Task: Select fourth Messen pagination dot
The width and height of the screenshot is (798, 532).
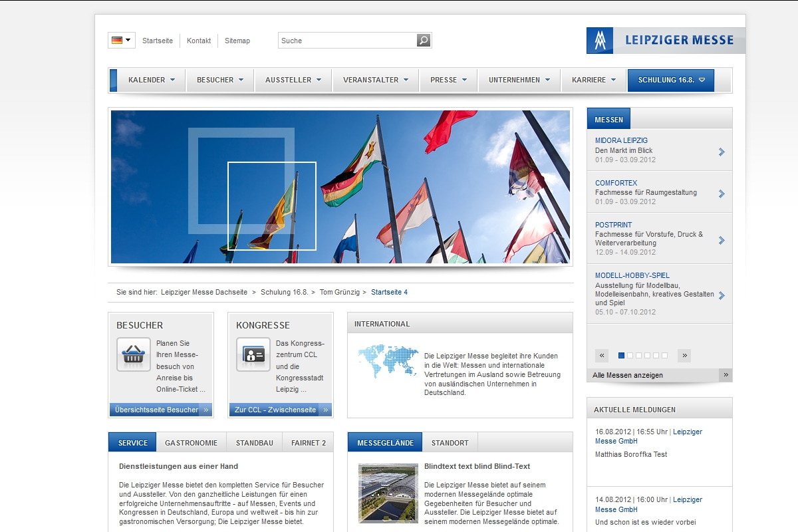Action: [647, 356]
